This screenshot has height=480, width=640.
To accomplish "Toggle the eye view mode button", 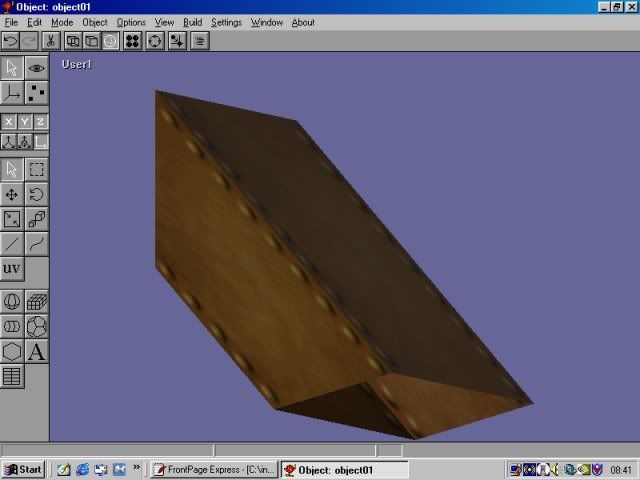I will 37,68.
